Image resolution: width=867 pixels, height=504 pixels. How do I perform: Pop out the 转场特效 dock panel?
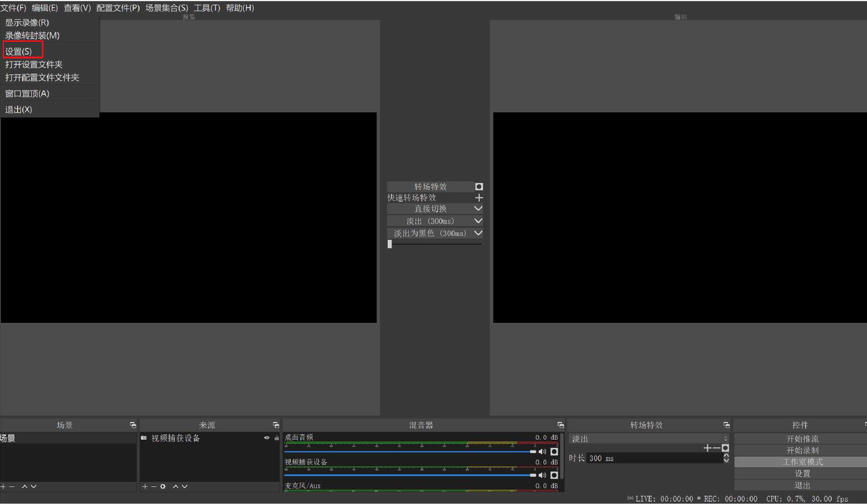point(726,425)
